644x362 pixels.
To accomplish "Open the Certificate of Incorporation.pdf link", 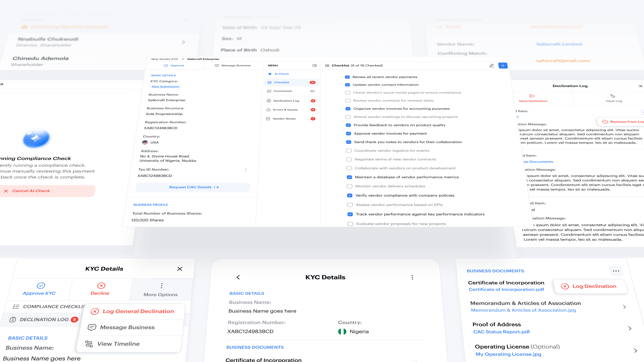I will tap(506, 289).
